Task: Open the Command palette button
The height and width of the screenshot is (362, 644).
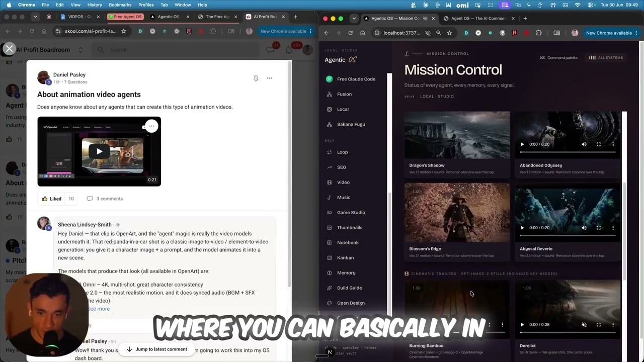Action: coord(558,58)
